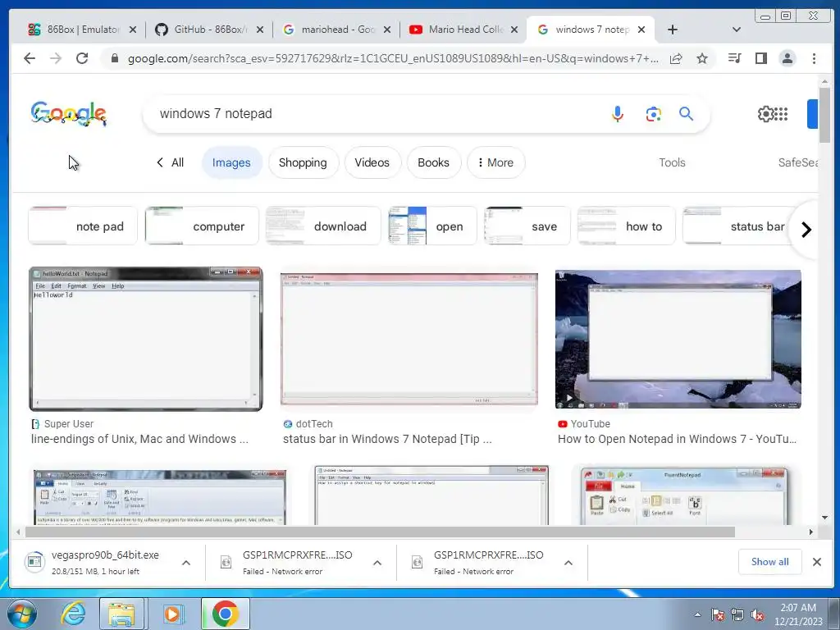Click the Google search text field

375,113
